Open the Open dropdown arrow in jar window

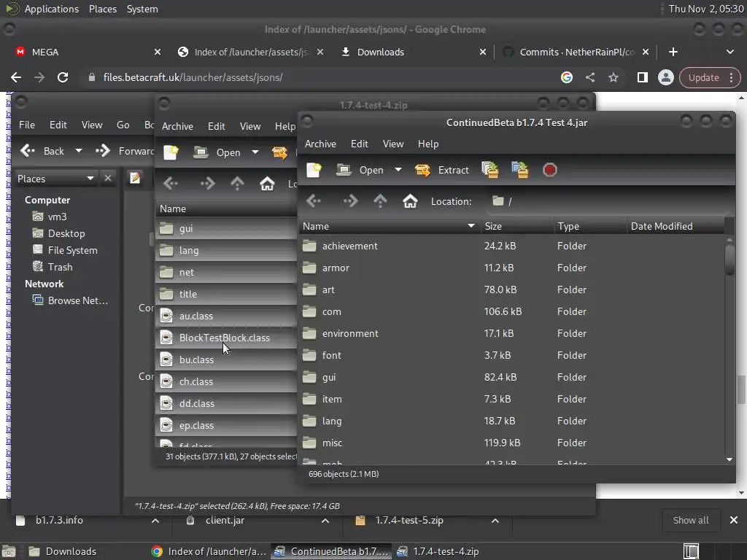(398, 170)
